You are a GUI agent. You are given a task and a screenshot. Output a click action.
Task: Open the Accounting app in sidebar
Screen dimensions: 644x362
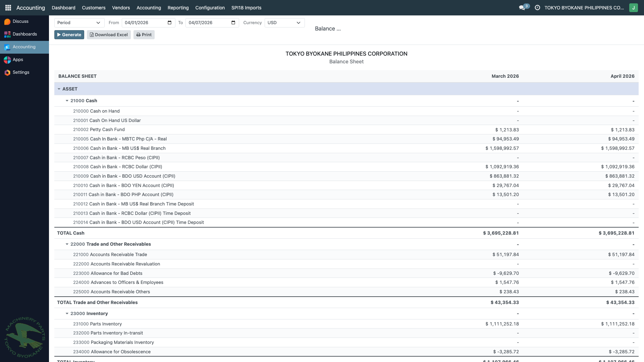tap(23, 47)
